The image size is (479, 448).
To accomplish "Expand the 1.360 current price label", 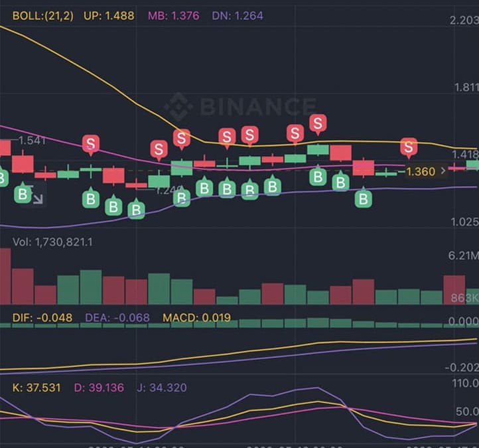I will (425, 171).
